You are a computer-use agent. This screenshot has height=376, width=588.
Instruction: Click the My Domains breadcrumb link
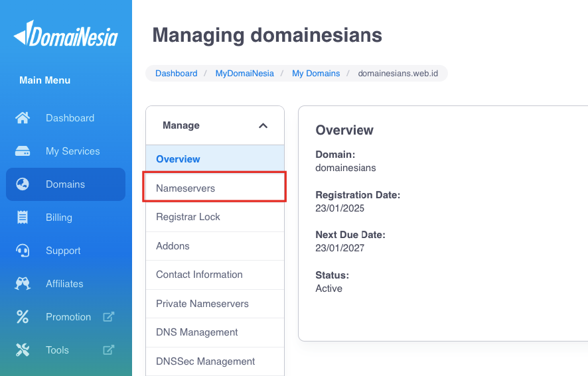[x=316, y=73]
